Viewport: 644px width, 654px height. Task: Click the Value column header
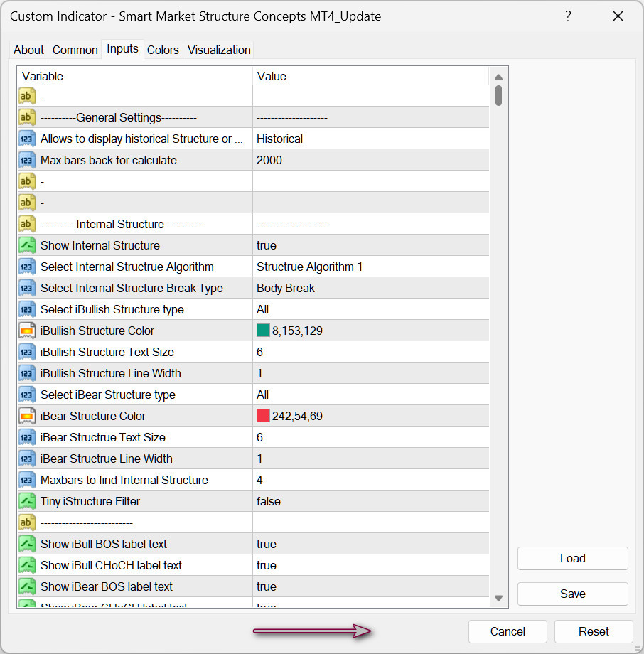click(370, 76)
